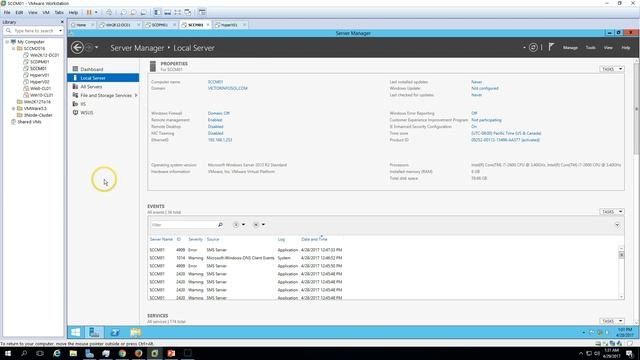Open Firefox on host taskbar
This screenshot has width=640, height=360.
tap(138, 353)
